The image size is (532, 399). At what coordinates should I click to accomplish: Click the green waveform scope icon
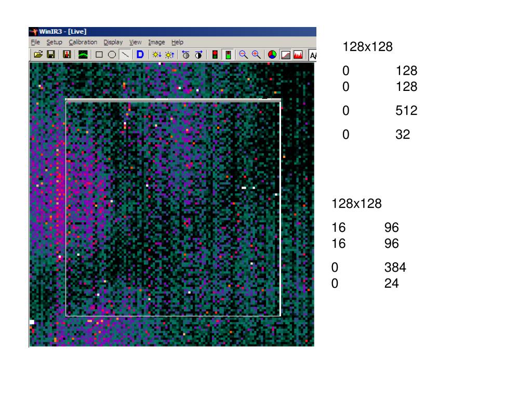tap(83, 55)
